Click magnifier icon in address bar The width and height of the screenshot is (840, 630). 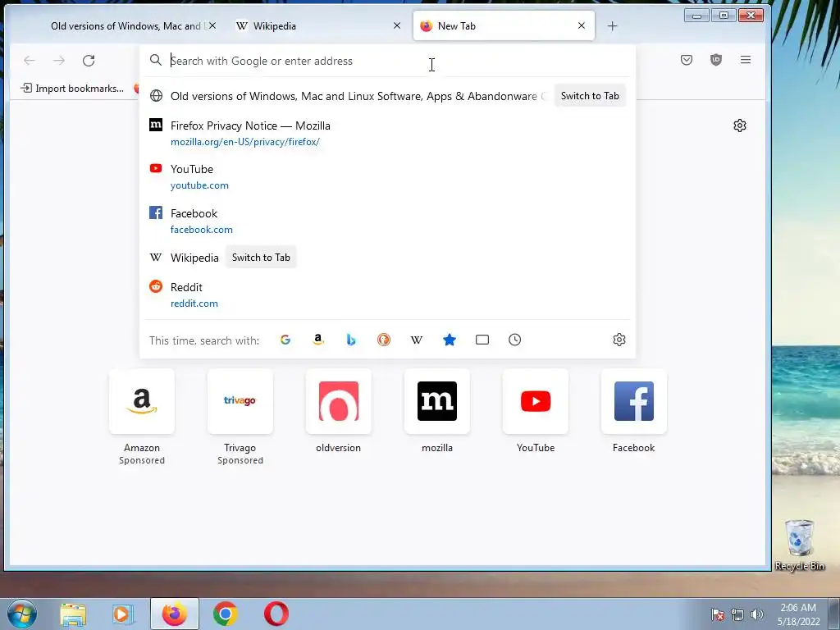point(156,60)
